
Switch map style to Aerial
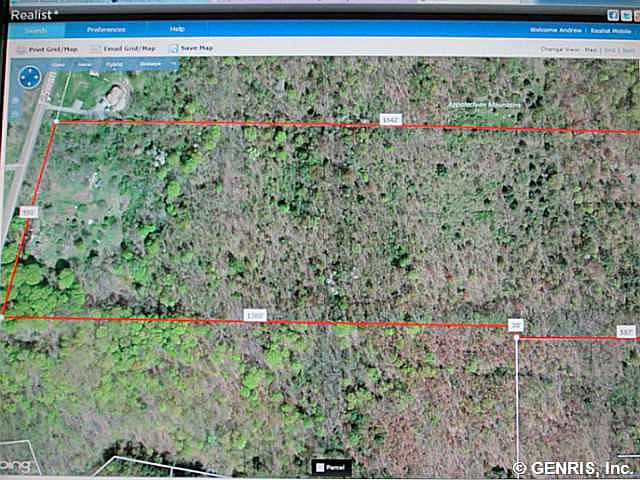click(86, 64)
